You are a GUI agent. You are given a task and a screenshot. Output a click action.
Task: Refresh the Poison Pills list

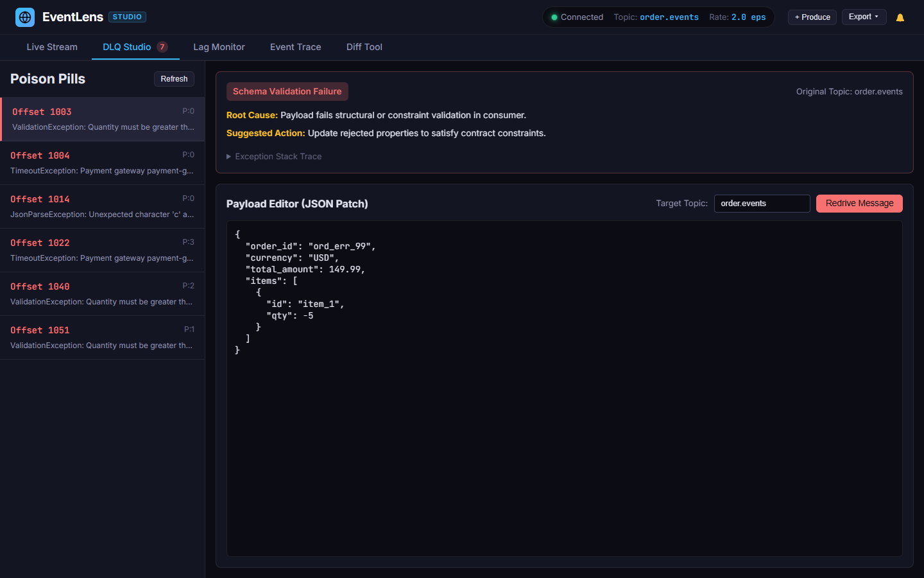point(174,79)
